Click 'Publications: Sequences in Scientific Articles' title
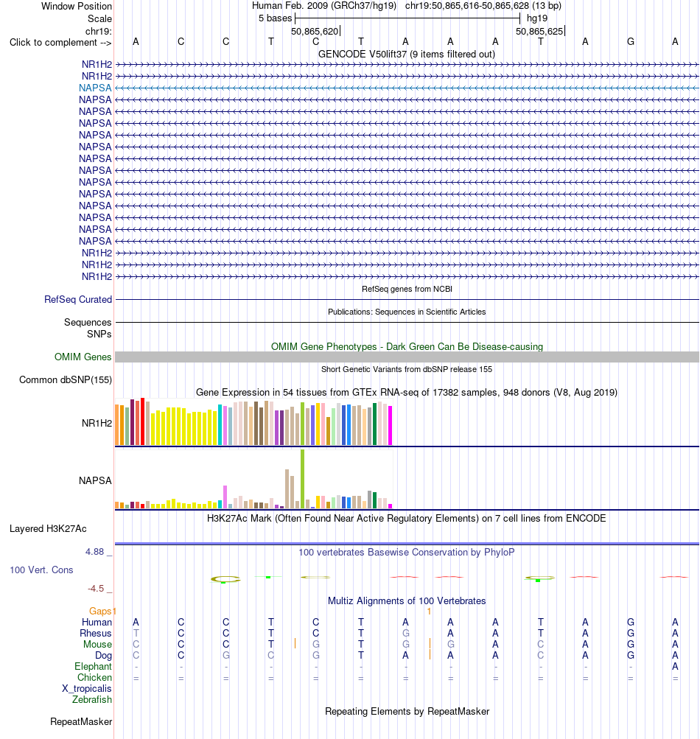 407,312
